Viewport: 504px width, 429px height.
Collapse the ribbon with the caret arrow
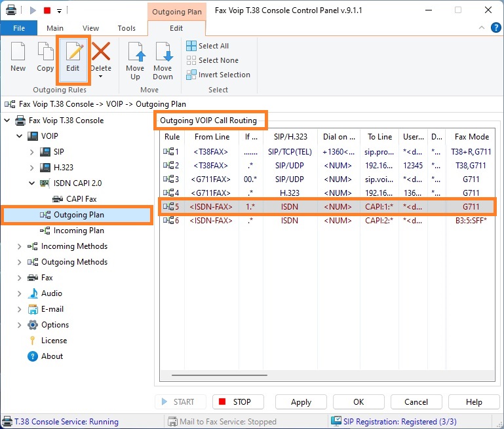[482, 28]
